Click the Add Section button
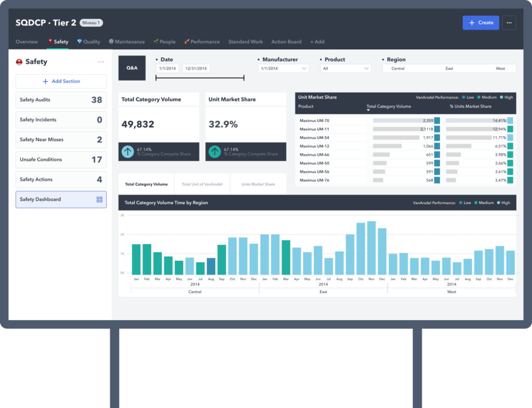 click(x=61, y=82)
